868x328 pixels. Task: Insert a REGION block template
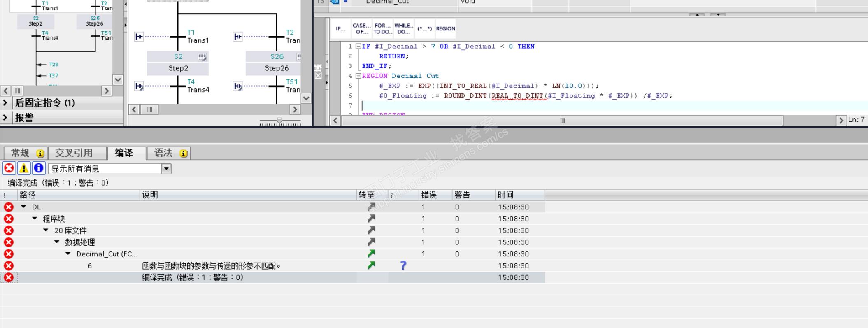point(446,29)
